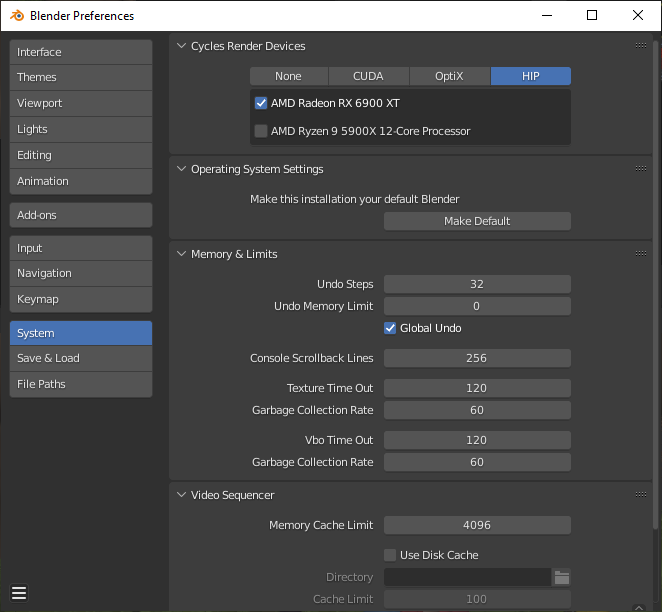Image resolution: width=662 pixels, height=612 pixels.
Task: Grab the Operating System Settings panel drag handle
Action: [641, 168]
